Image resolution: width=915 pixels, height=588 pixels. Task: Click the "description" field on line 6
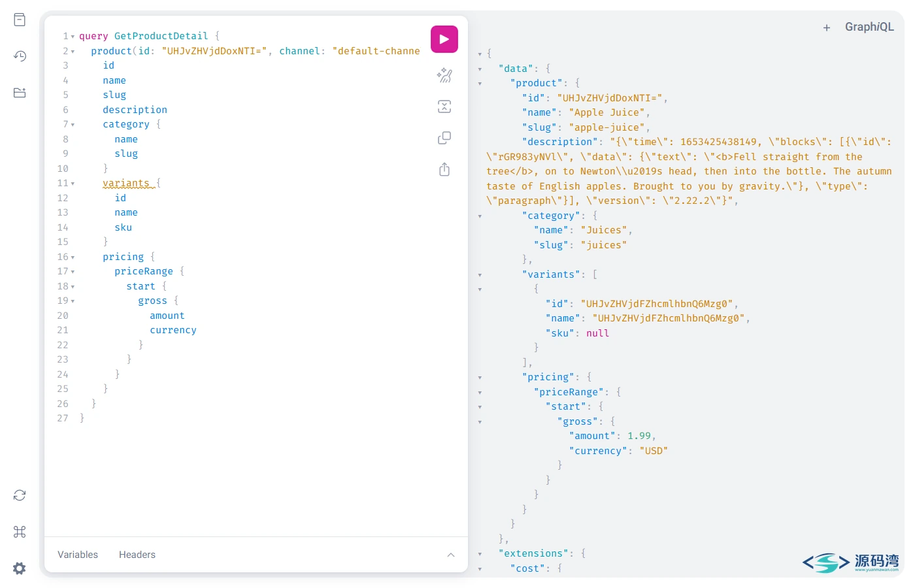tap(135, 110)
